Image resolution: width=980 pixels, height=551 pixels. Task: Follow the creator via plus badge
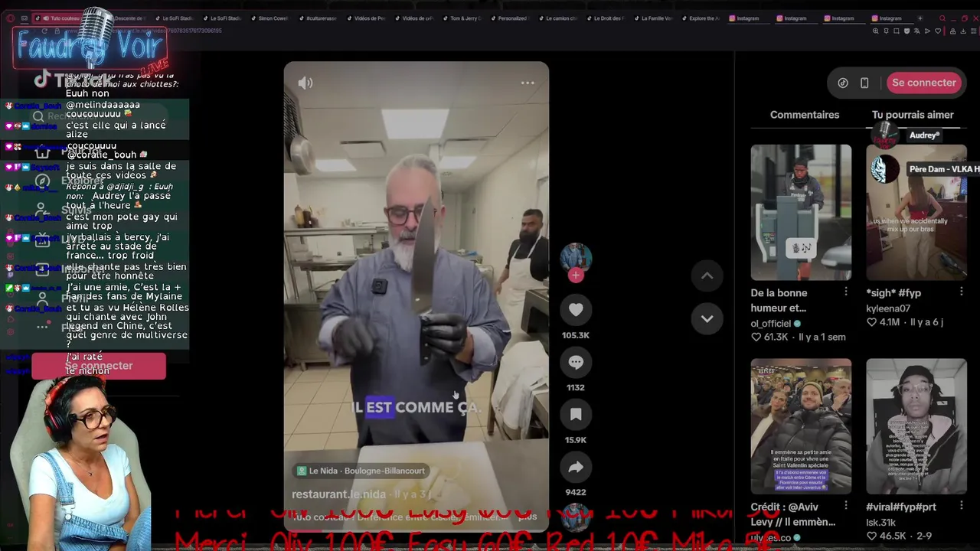click(576, 275)
